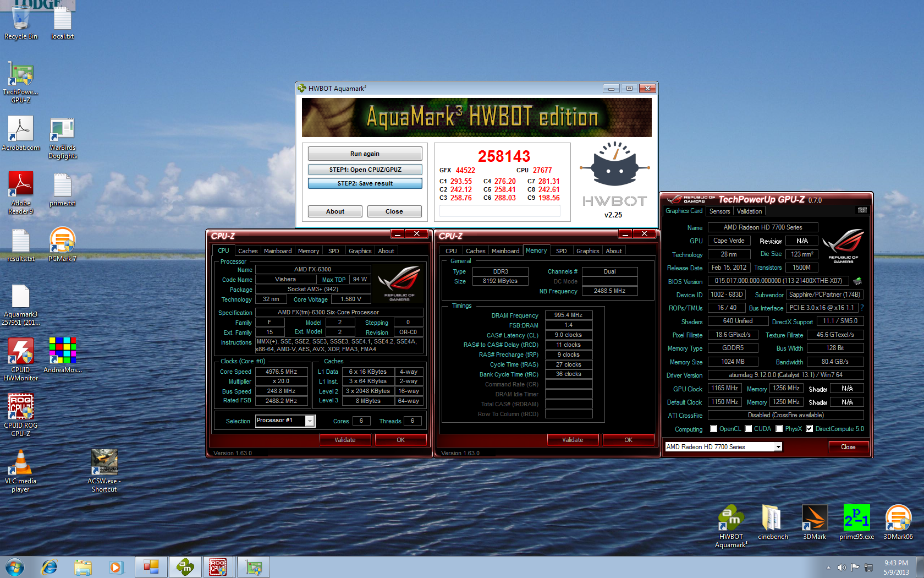Click Close button in GPU-Z window
The height and width of the screenshot is (578, 924).
[848, 447]
